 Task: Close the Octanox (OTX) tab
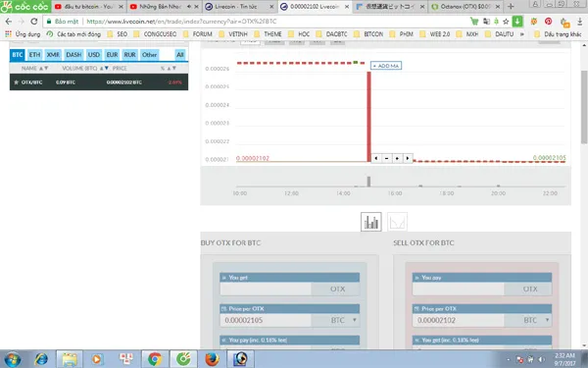click(x=498, y=7)
